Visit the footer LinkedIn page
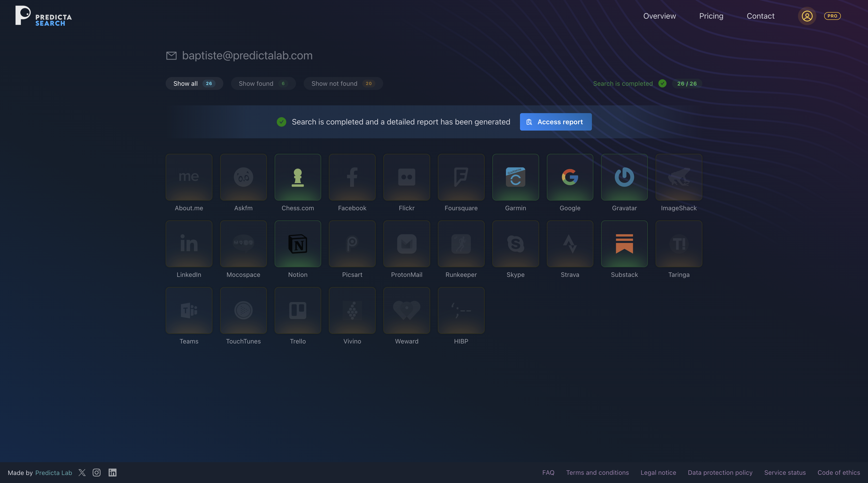Screen dimensions: 868x483 [x=113, y=473]
